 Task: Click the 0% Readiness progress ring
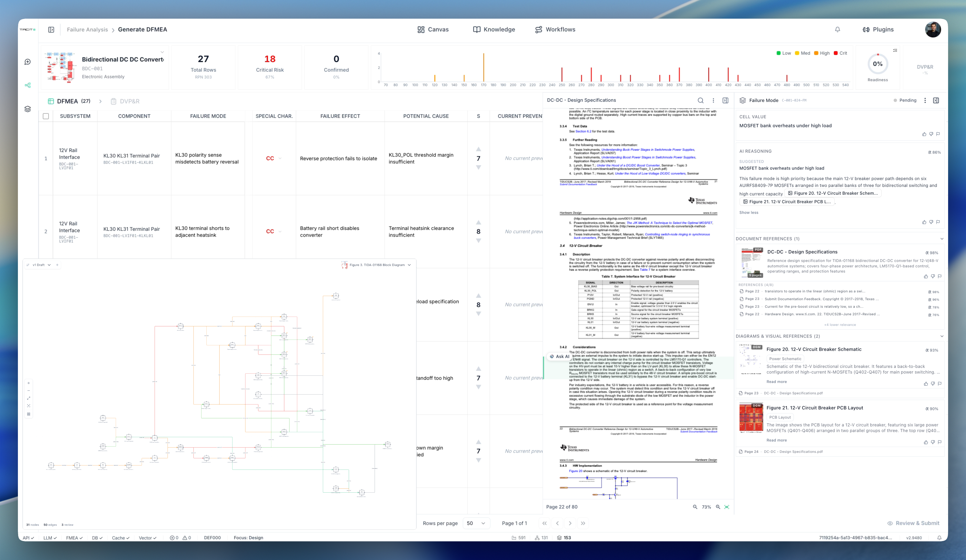tap(878, 64)
